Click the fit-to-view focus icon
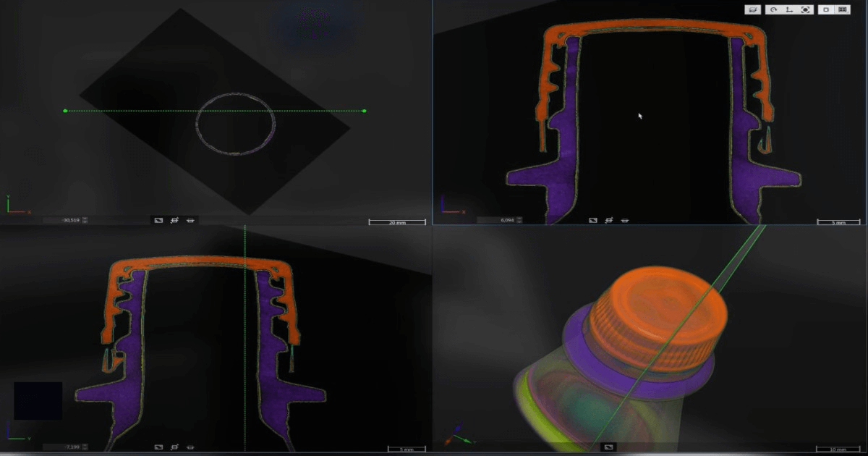Image resolution: width=868 pixels, height=456 pixels. [805, 10]
